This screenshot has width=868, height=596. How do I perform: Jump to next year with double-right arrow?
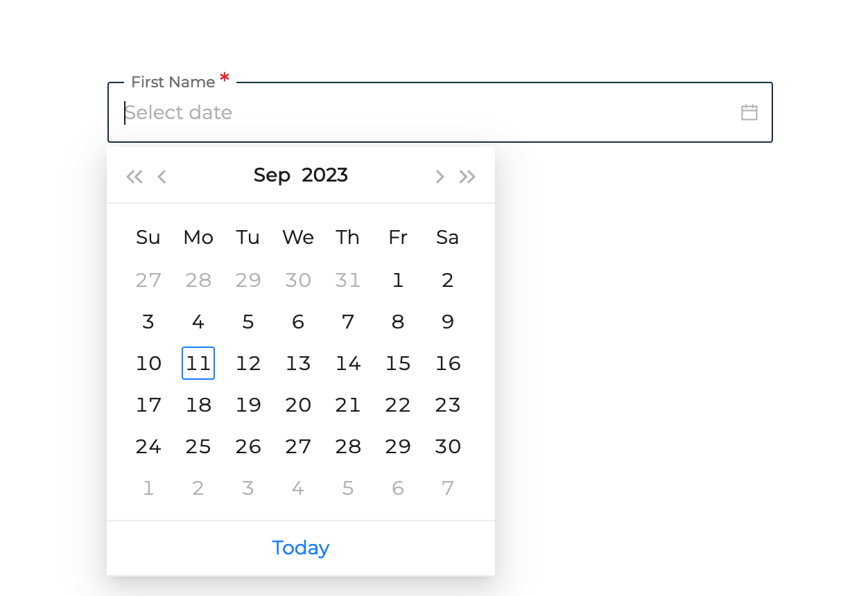[467, 177]
